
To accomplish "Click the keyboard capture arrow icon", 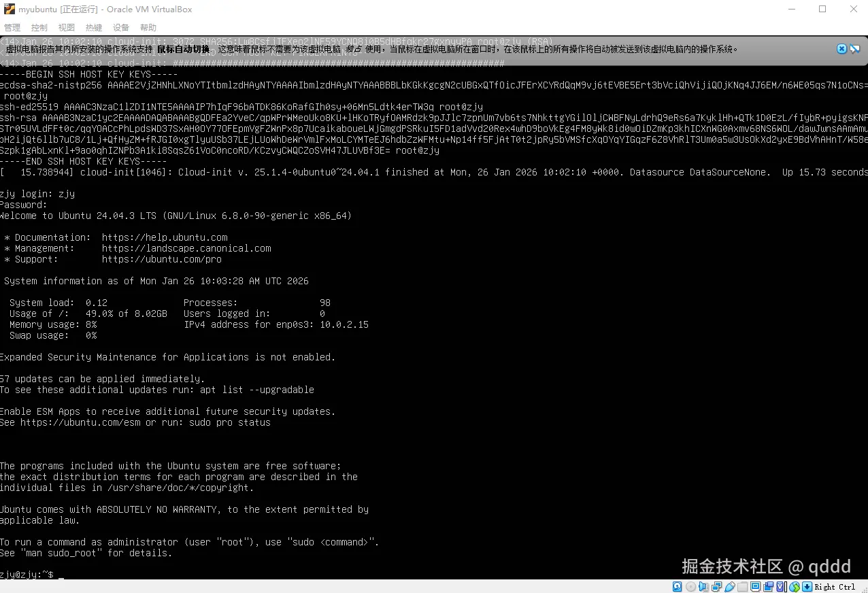I will point(807,586).
